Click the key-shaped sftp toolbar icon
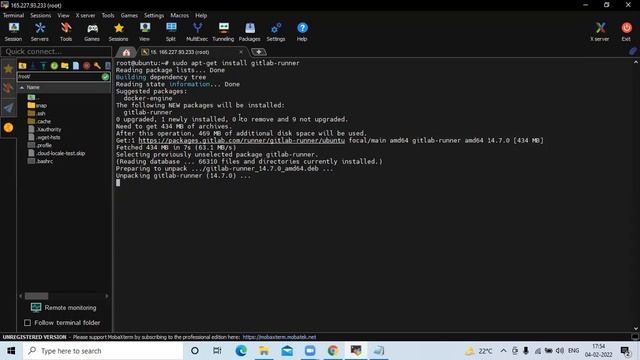This screenshot has width=640, height=360. pyautogui.click(x=97, y=66)
